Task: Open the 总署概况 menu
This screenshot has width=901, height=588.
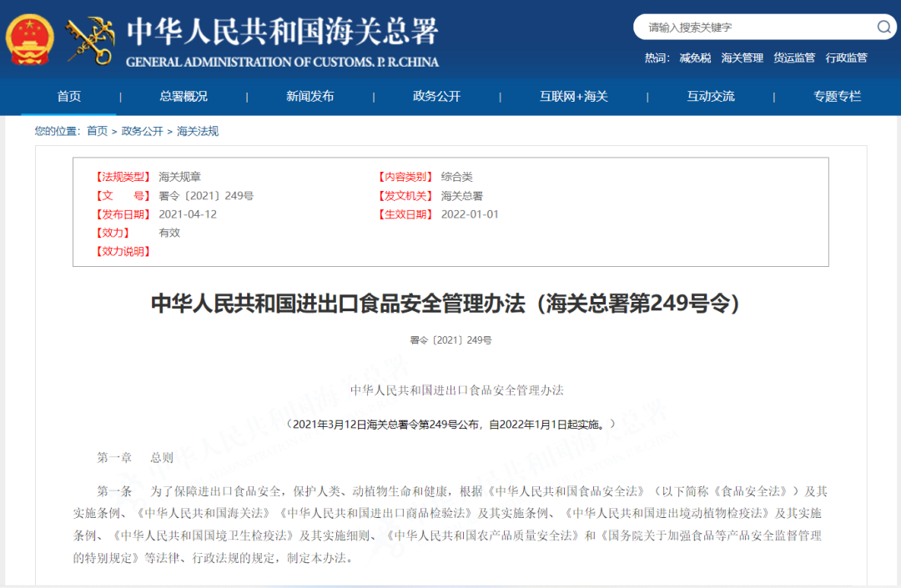Action: pyautogui.click(x=184, y=96)
